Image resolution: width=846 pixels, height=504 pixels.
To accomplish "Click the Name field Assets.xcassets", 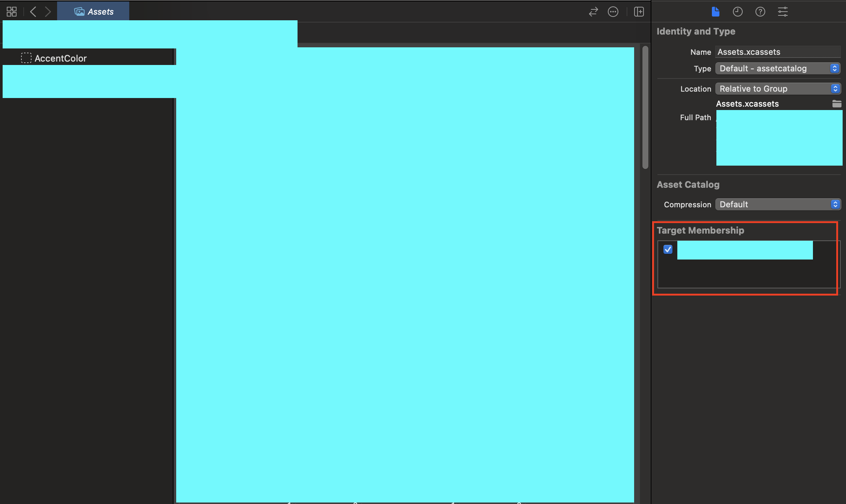I will point(778,52).
